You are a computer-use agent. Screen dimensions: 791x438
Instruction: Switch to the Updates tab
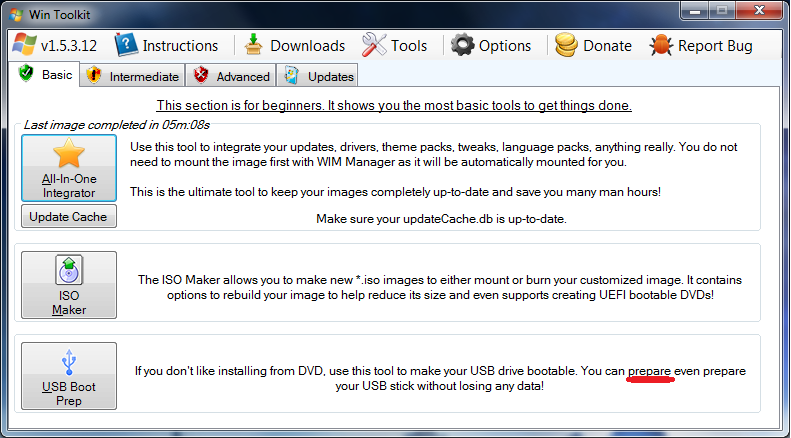(318, 76)
